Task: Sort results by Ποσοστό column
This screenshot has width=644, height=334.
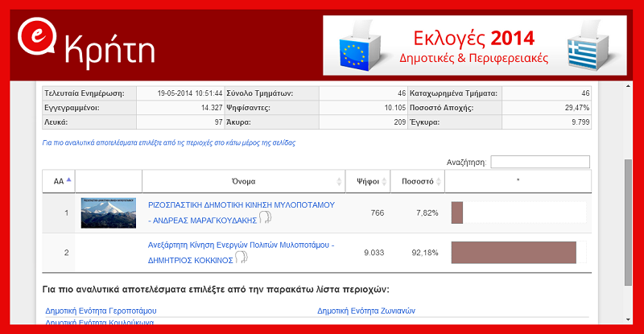Action: coord(417,181)
